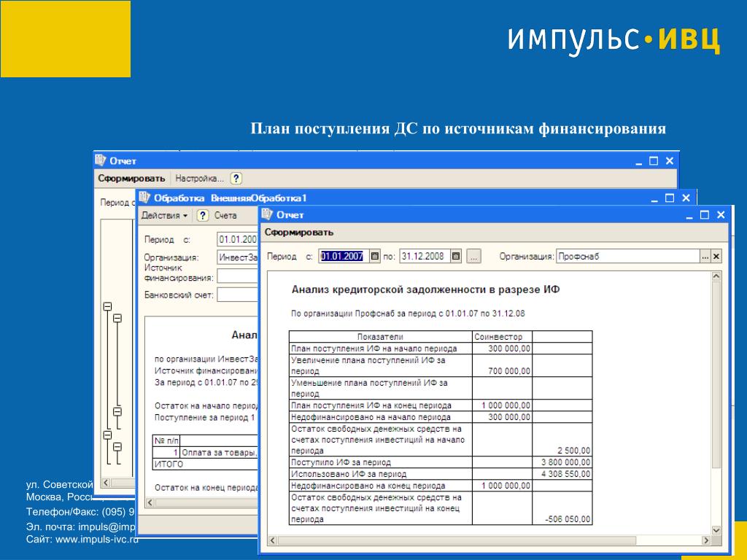747x560 pixels.
Task: Click the front Отчет window title icon
Action: coord(267,214)
